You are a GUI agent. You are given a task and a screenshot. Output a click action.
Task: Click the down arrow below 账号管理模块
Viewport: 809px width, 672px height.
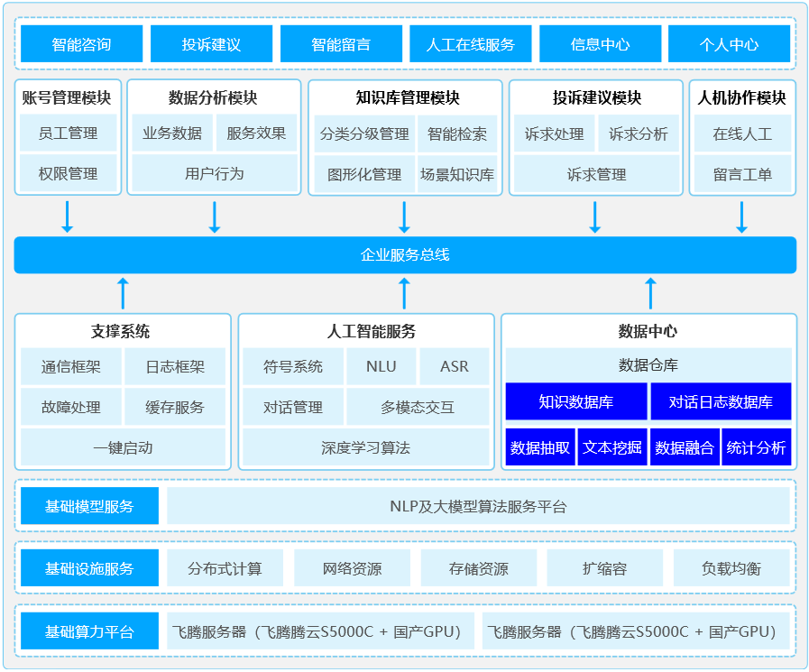tap(68, 216)
